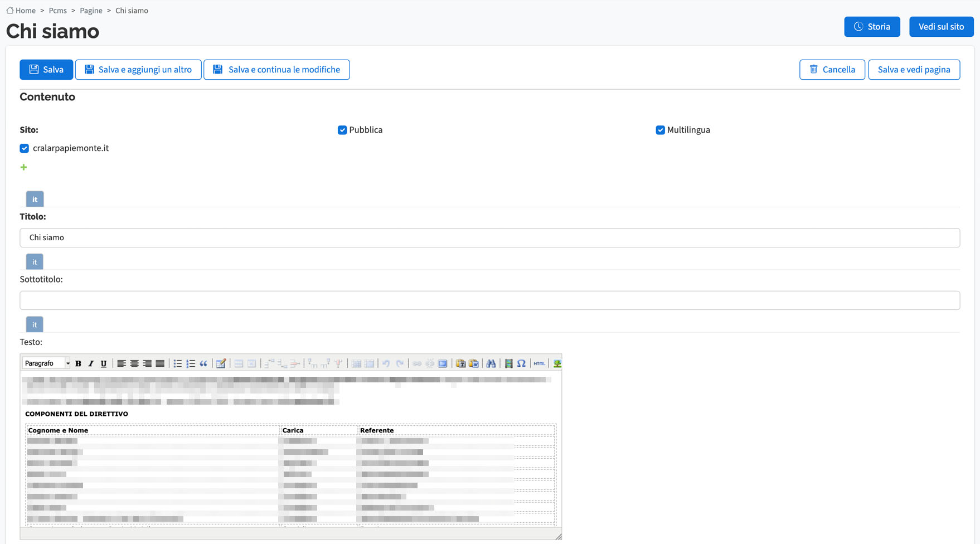Insert special character omega icon
Image resolution: width=980 pixels, height=544 pixels.
[521, 363]
